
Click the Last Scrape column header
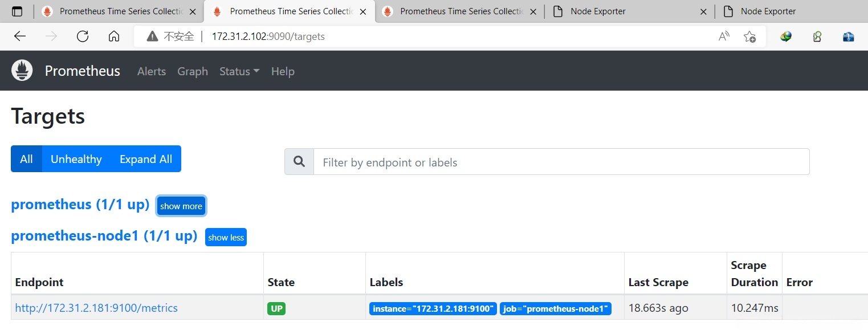click(x=658, y=282)
